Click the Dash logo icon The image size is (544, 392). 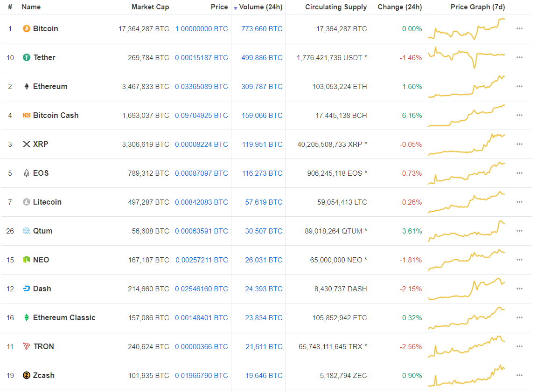point(27,289)
